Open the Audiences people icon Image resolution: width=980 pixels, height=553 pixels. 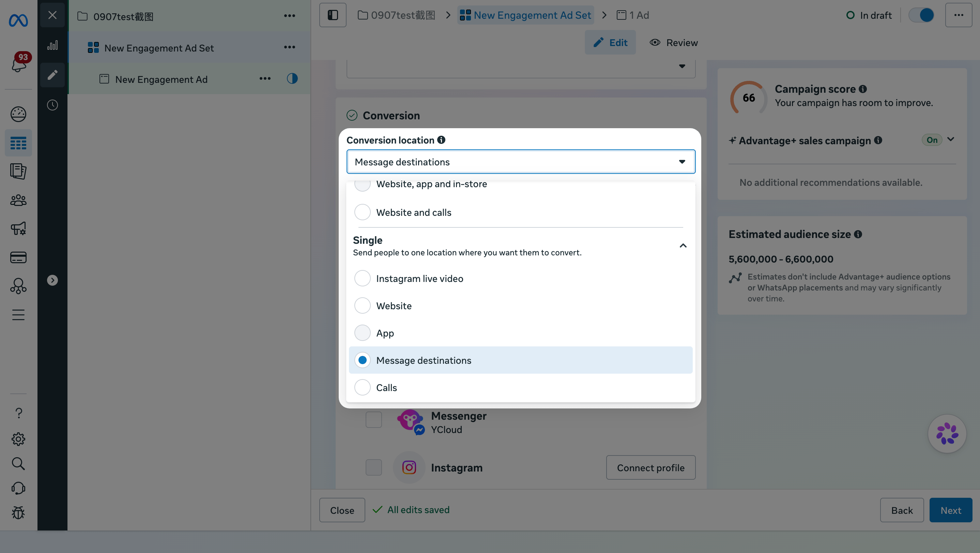(x=18, y=200)
